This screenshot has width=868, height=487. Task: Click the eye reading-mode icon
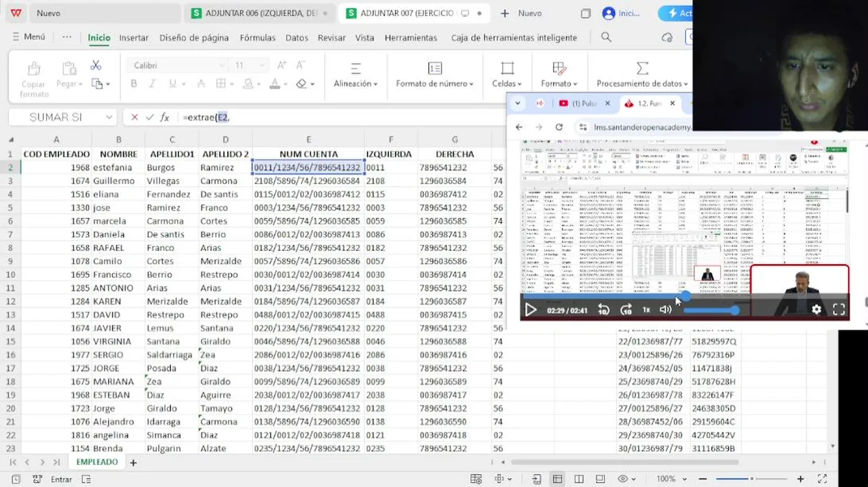click(623, 479)
